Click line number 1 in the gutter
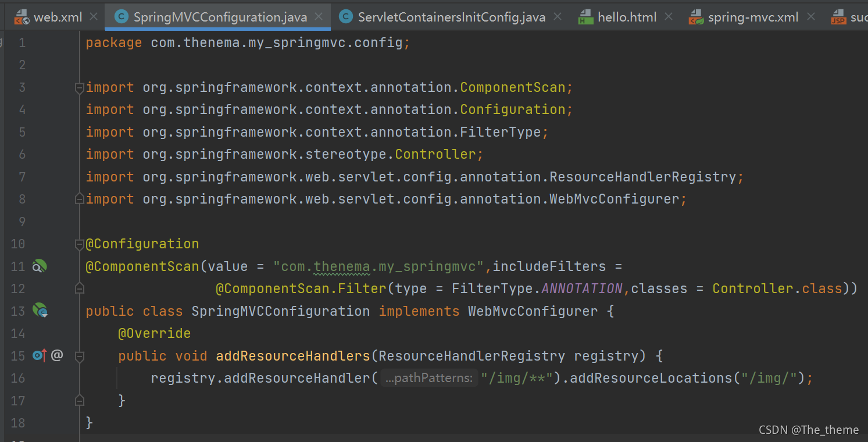Screen dimensions: 868x442 (22, 42)
